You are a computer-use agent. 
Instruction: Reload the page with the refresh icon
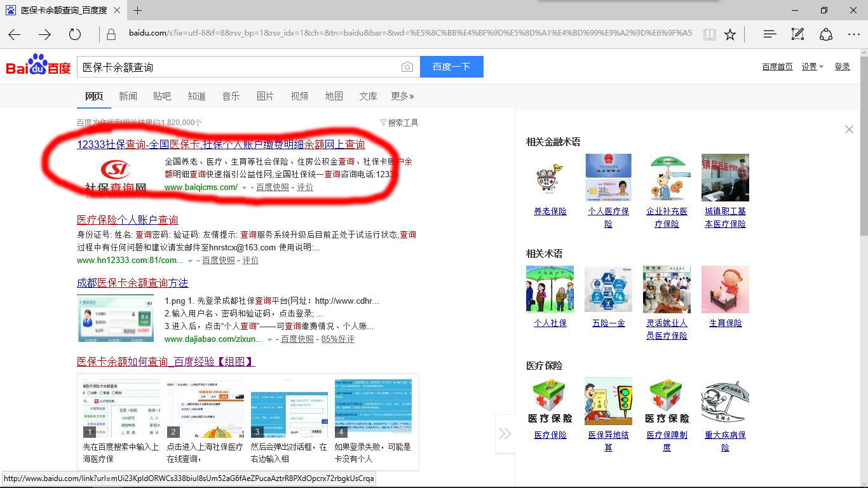pyautogui.click(x=75, y=34)
